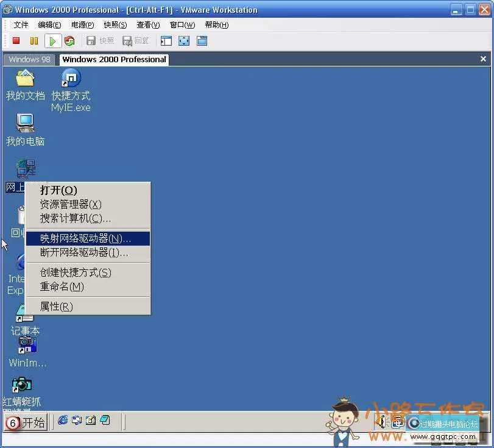The height and width of the screenshot is (448, 494).
Task: Switch to the Windows 98 tab
Action: [x=29, y=59]
